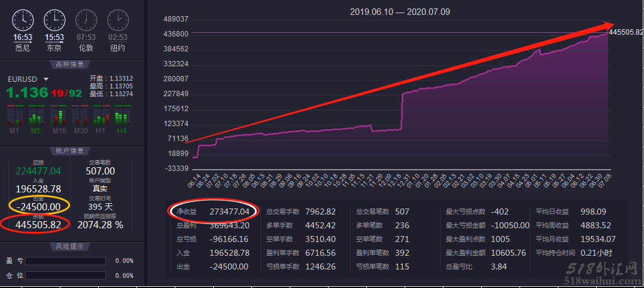Click the 盈亏 risk progress bar
Image resolution: width=644 pixels, height=288 pixels.
coord(65,261)
